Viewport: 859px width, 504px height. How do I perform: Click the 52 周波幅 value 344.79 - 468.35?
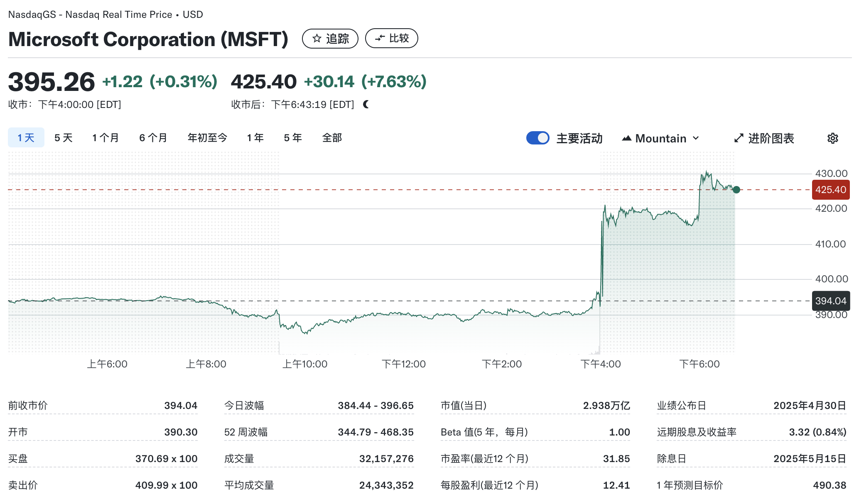click(376, 432)
